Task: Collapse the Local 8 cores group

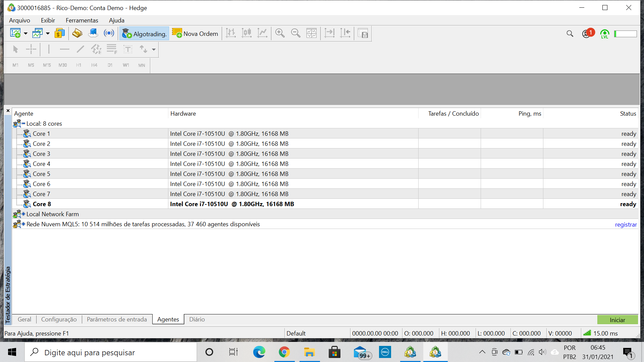Action: coord(23,124)
